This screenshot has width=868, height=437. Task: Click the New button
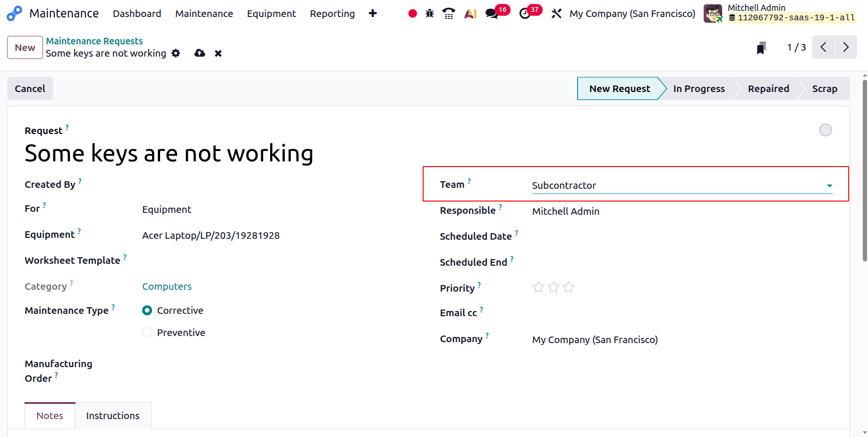25,48
